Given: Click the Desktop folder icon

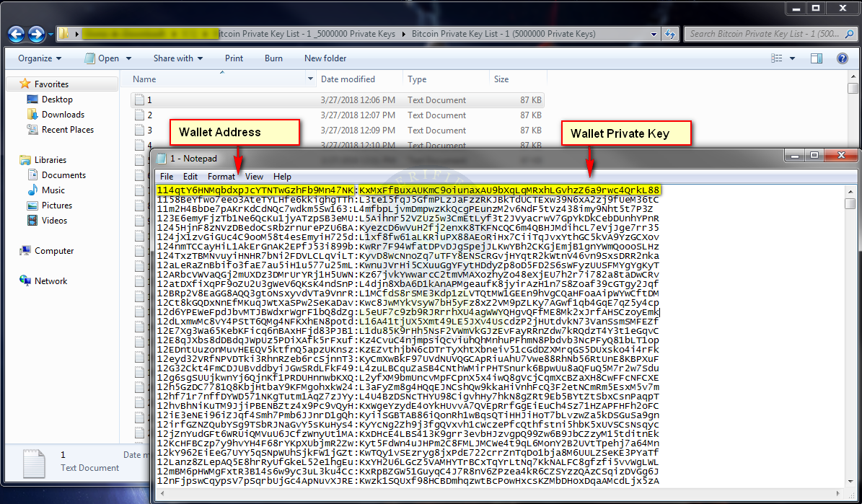Looking at the screenshot, I should coord(32,100).
